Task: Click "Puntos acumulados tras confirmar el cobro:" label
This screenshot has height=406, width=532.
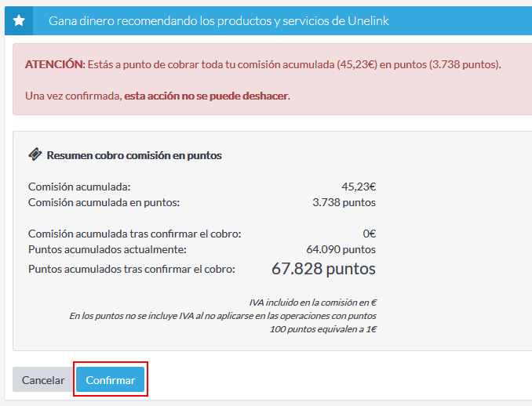Action: click(131, 269)
